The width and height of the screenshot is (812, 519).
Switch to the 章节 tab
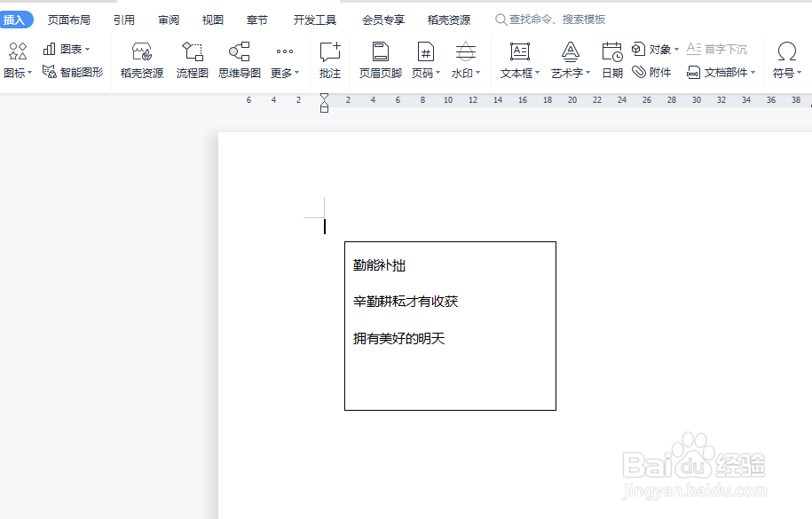pos(257,20)
